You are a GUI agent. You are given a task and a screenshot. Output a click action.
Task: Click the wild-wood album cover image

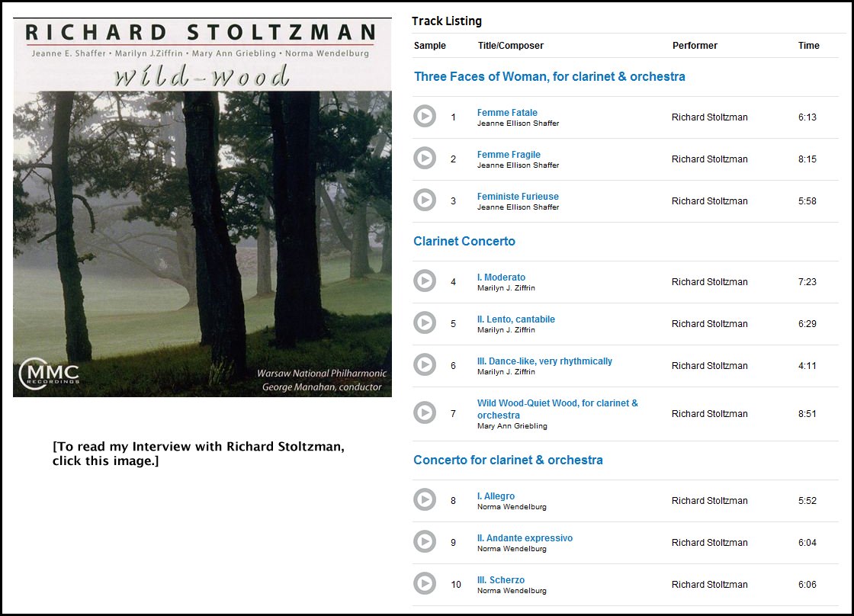point(202,207)
